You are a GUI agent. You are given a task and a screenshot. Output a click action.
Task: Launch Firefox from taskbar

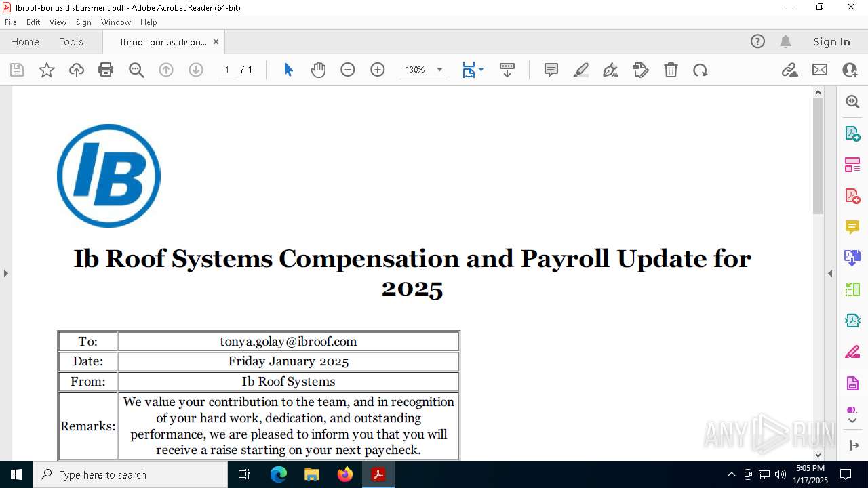coord(345,474)
